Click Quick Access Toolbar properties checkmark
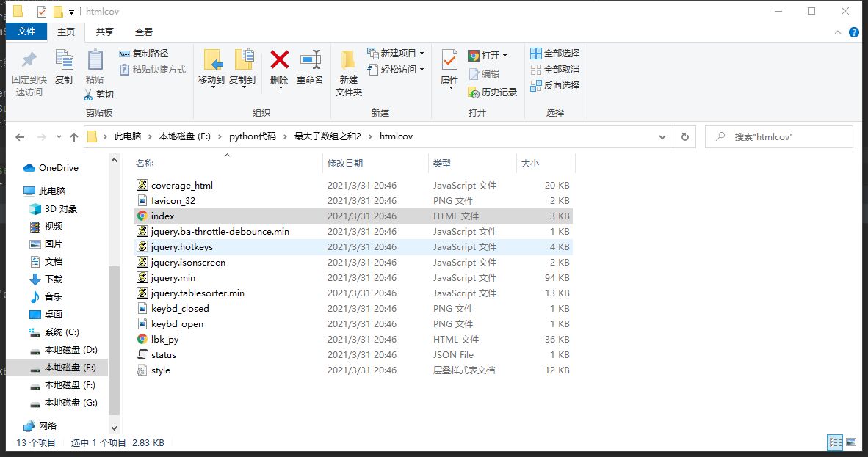The width and height of the screenshot is (868, 457). [42, 11]
